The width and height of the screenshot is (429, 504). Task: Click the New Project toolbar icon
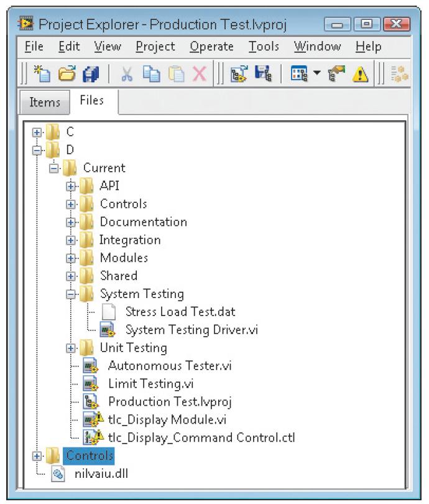click(42, 73)
